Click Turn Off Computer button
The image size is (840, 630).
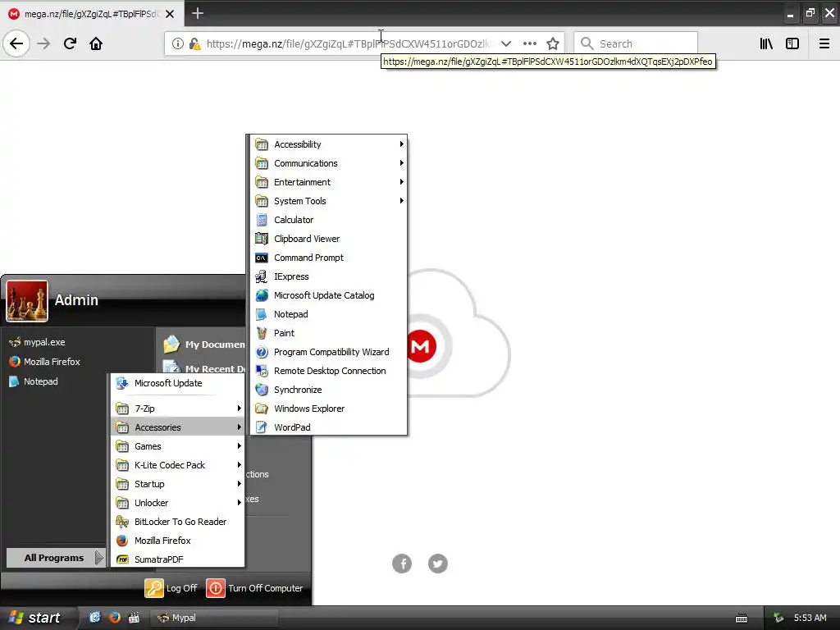coord(254,587)
